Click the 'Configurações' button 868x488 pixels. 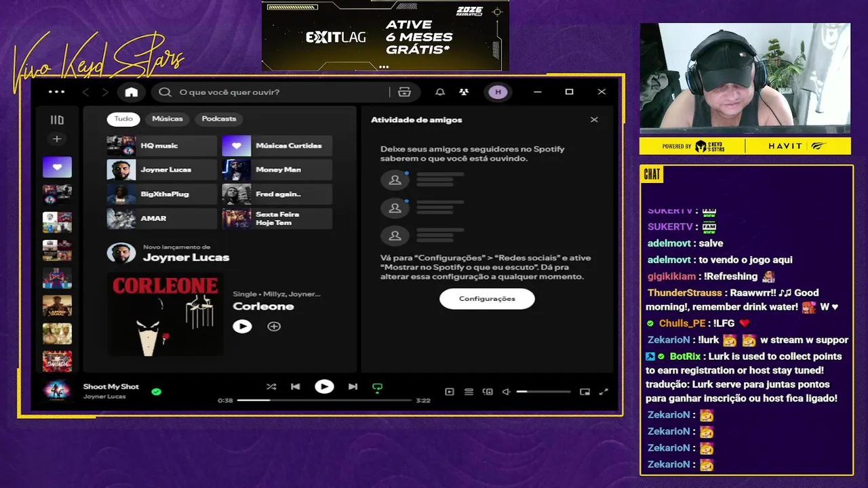pyautogui.click(x=487, y=299)
